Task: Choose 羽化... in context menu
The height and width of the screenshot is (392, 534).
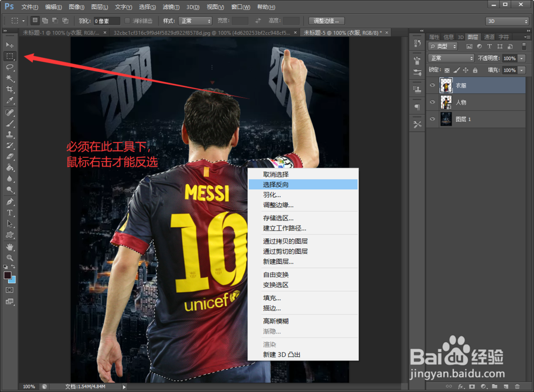Action: (x=303, y=195)
